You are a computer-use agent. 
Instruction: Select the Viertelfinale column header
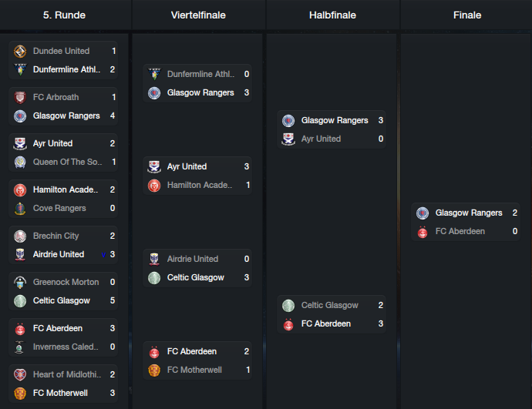tap(198, 15)
